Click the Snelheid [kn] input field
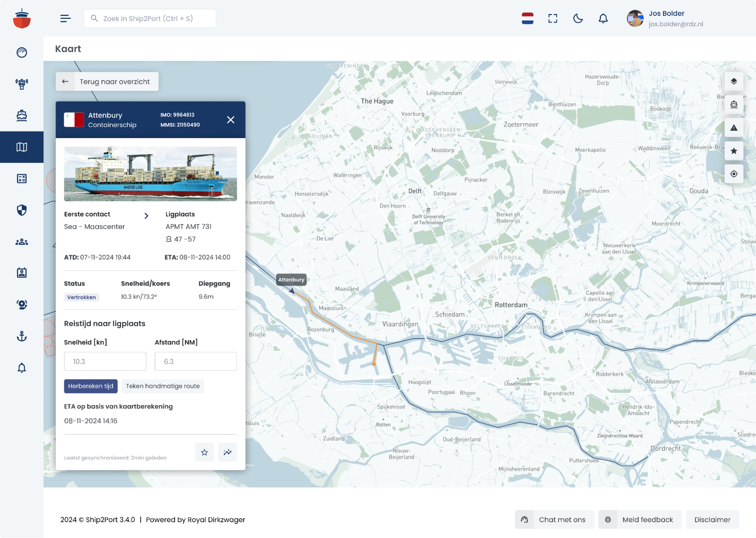The height and width of the screenshot is (538, 756). click(x=105, y=361)
